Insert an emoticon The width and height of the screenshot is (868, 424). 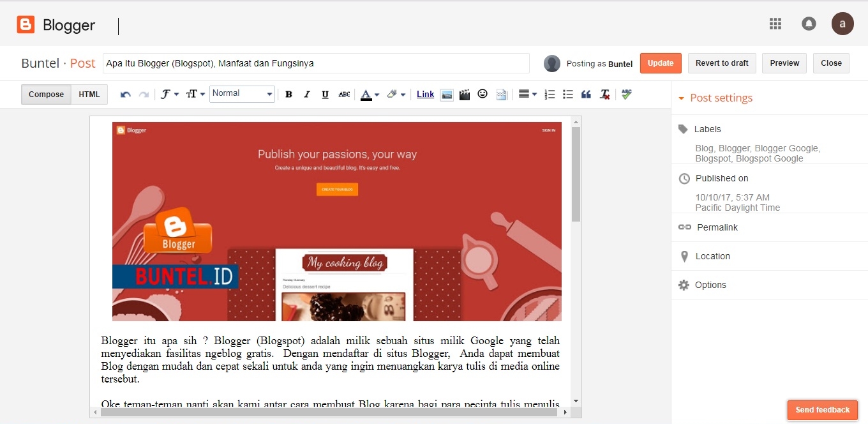pyautogui.click(x=483, y=94)
